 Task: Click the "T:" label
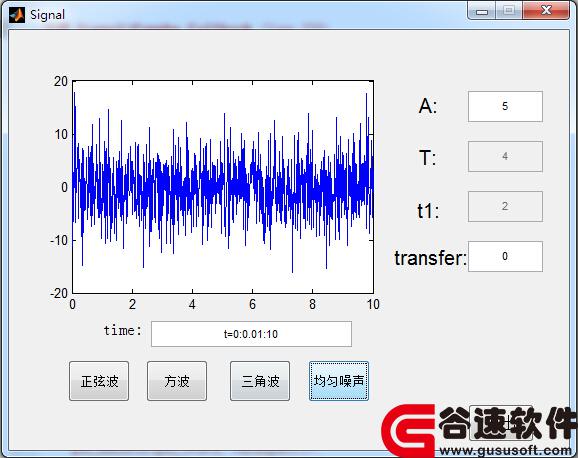[428, 158]
